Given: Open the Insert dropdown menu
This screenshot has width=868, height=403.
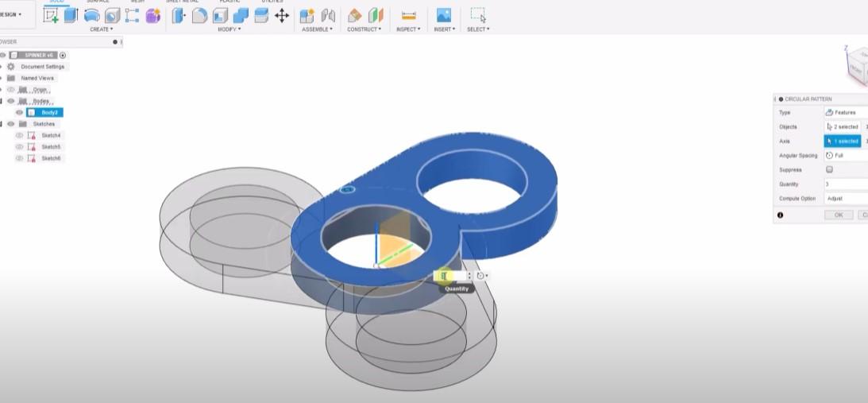Looking at the screenshot, I should (445, 29).
